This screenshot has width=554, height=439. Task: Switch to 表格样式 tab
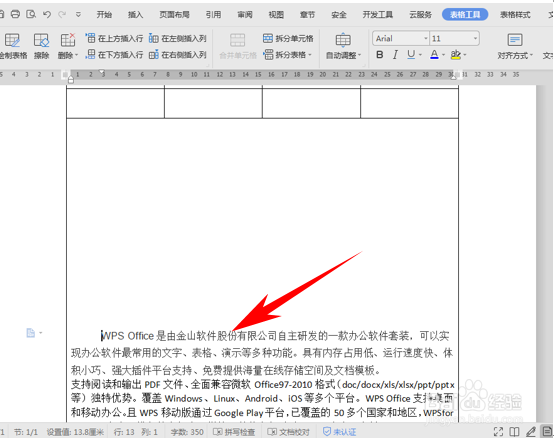point(515,14)
